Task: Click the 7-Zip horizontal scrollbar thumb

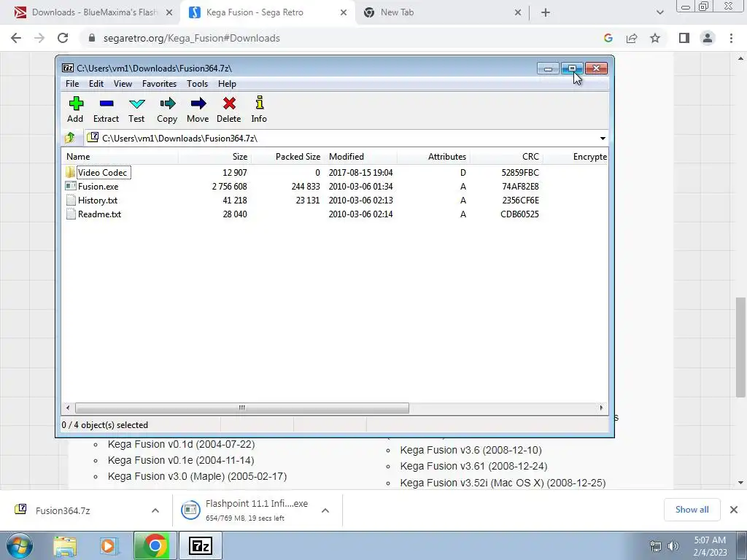Action: [x=242, y=408]
